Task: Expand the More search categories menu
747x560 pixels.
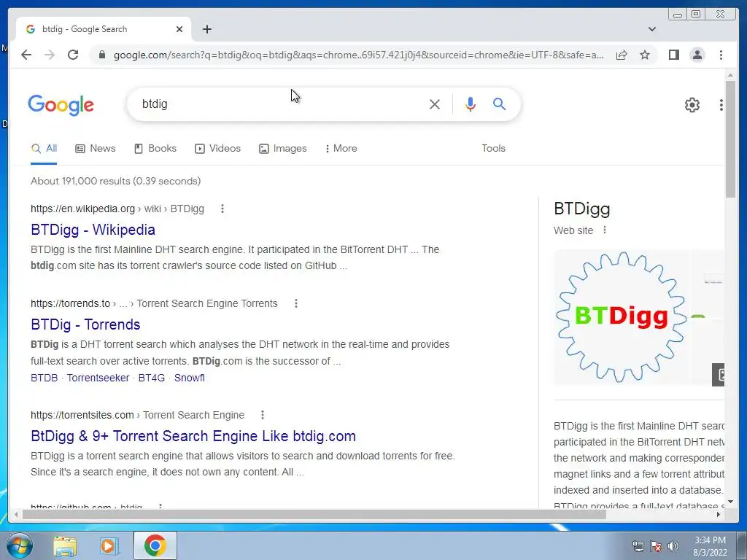Action: tap(341, 148)
